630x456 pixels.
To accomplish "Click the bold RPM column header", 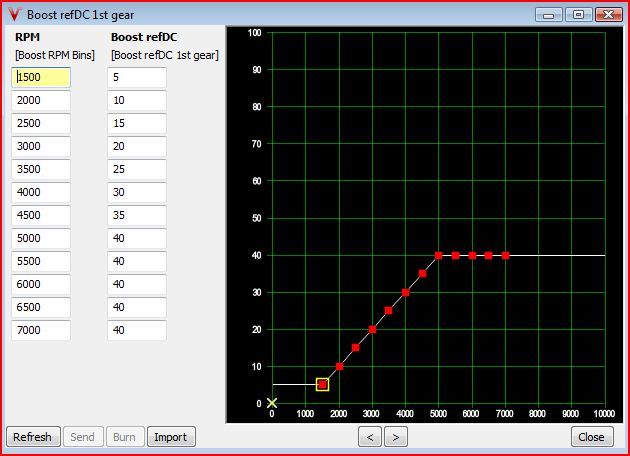I will 27,37.
